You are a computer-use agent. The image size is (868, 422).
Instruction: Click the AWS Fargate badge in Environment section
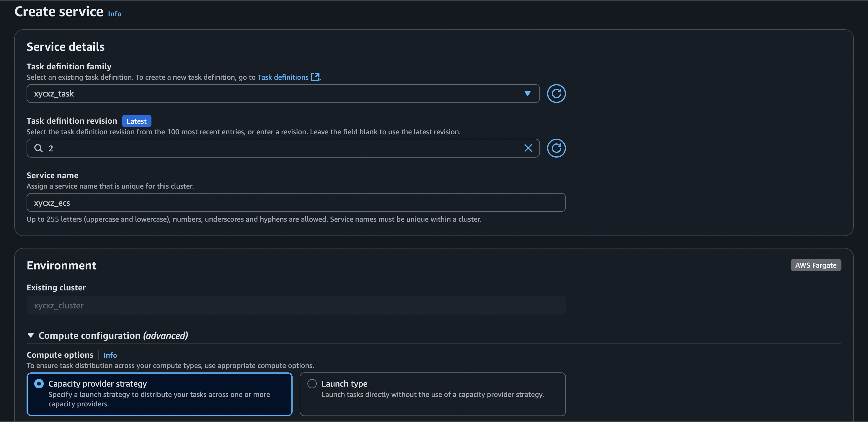(x=815, y=265)
